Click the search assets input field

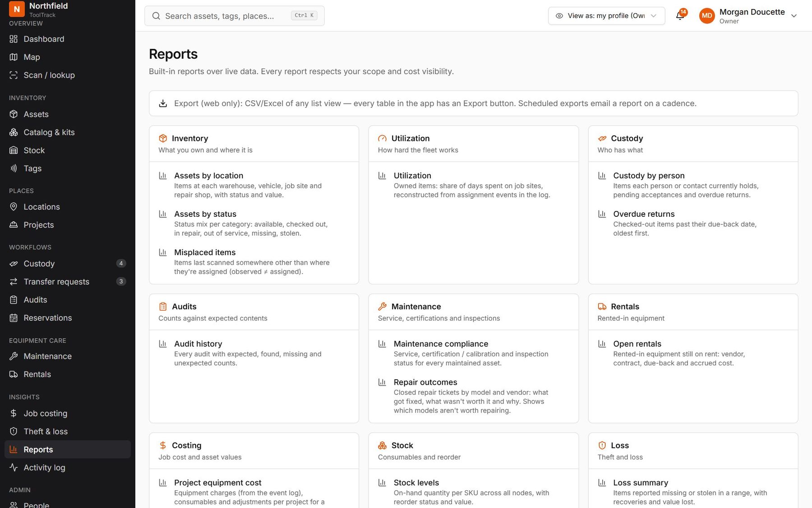pos(234,16)
